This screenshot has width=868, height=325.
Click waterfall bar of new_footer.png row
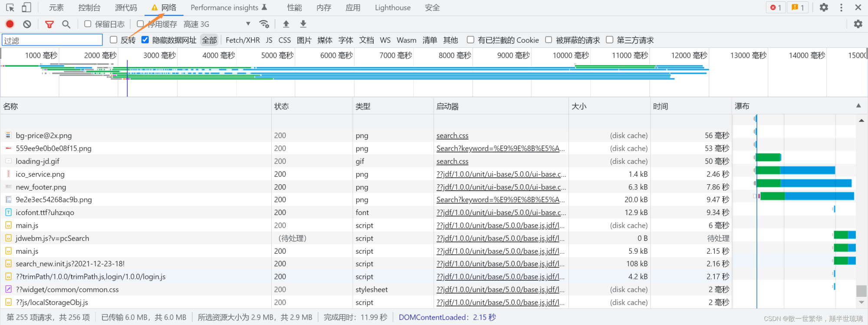coord(804,183)
